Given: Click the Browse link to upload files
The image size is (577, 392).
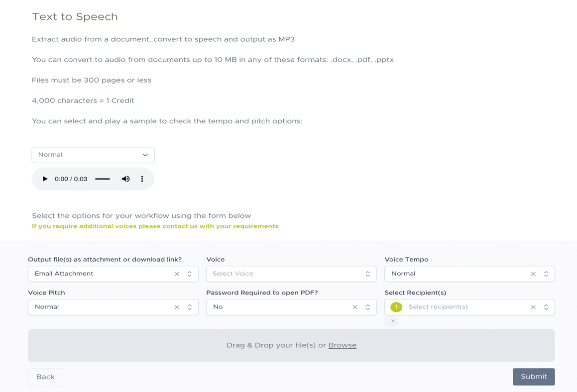Looking at the screenshot, I should pyautogui.click(x=342, y=345).
